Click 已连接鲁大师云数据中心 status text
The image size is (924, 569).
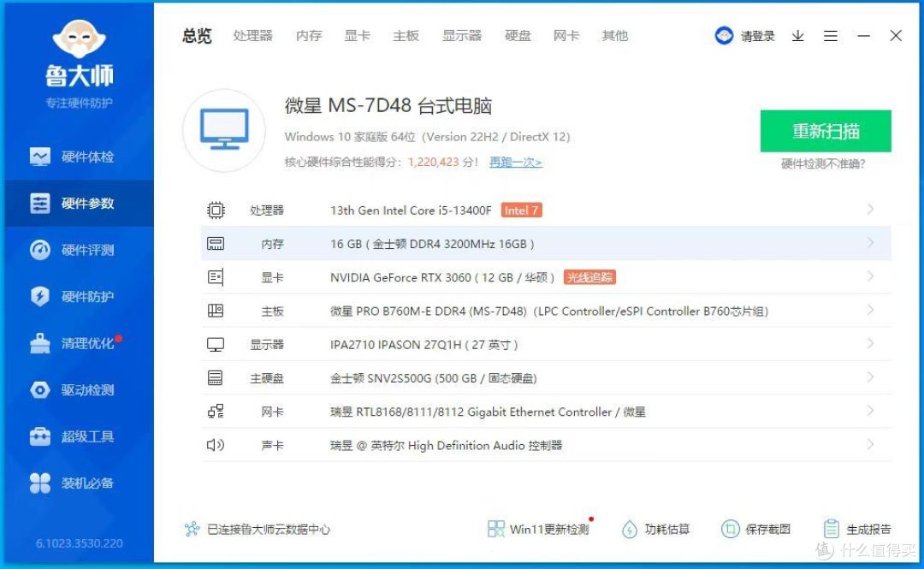(269, 530)
